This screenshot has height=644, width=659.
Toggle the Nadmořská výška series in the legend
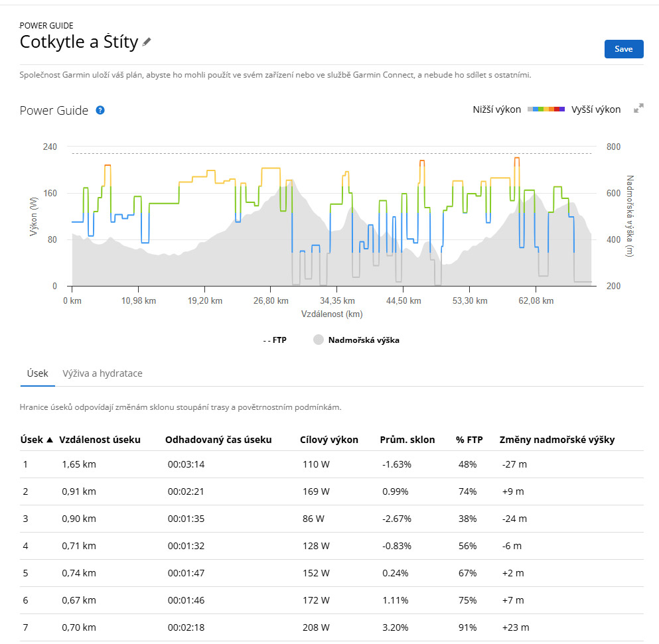(x=356, y=340)
